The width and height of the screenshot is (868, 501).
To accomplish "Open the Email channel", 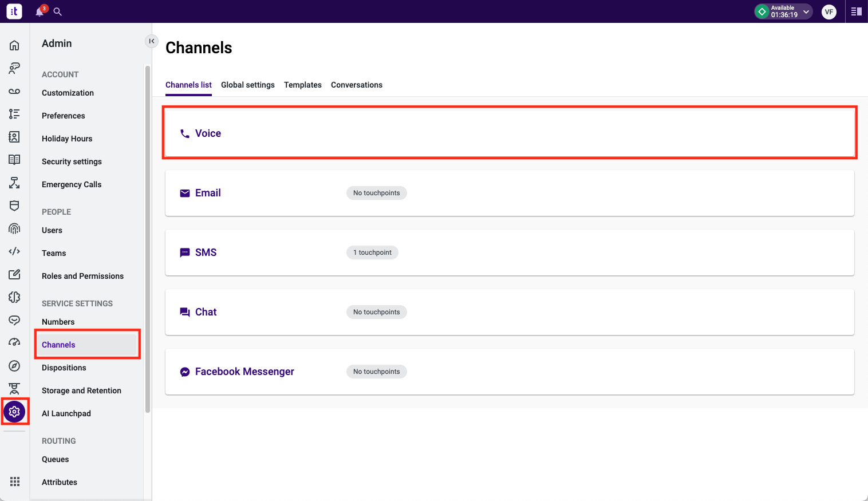I will [x=510, y=193].
